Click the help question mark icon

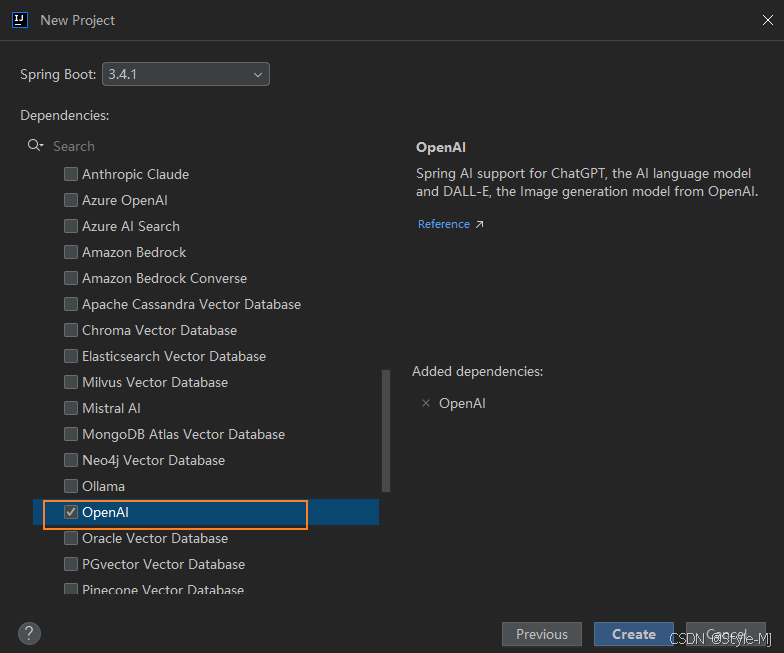point(30,633)
